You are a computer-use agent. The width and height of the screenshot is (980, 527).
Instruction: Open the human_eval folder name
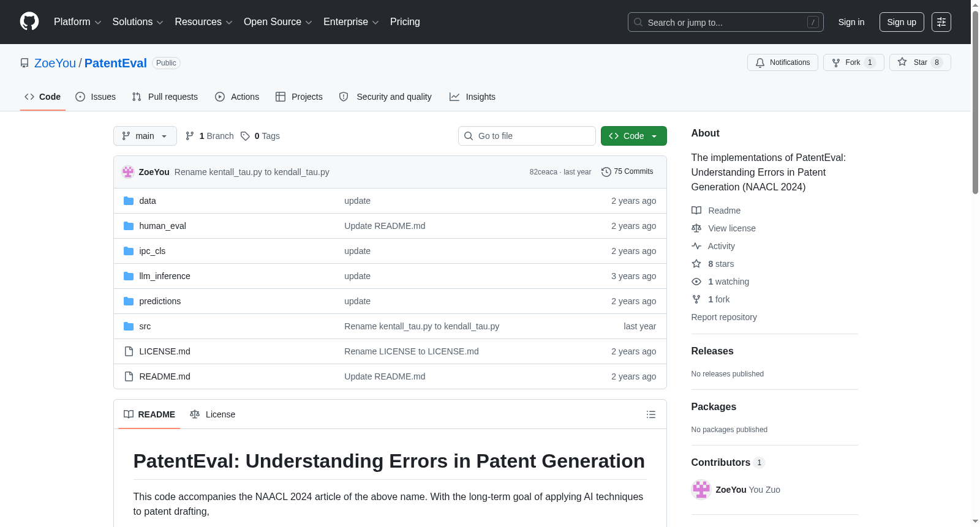click(x=162, y=226)
